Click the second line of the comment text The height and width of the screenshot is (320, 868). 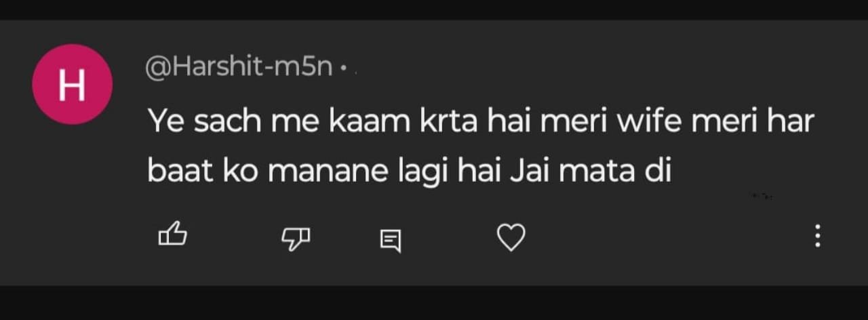(409, 171)
